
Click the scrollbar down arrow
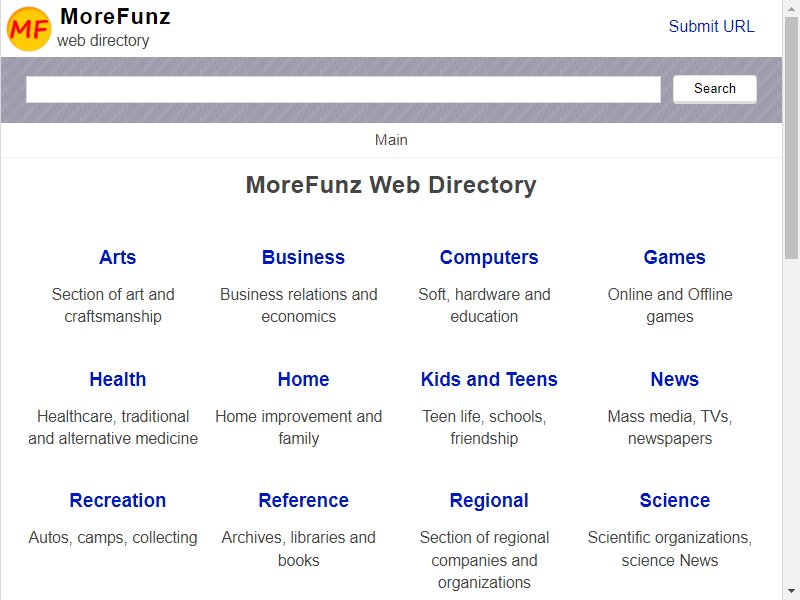click(791, 592)
